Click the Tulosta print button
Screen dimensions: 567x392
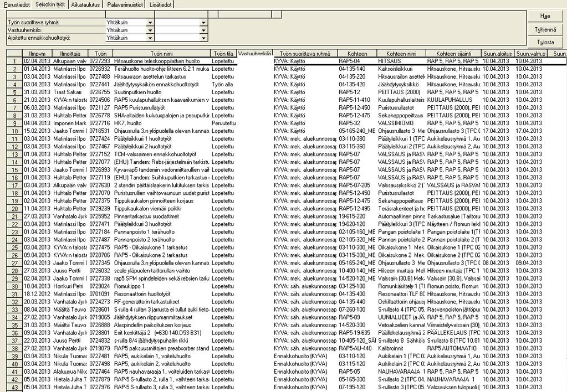pyautogui.click(x=545, y=42)
